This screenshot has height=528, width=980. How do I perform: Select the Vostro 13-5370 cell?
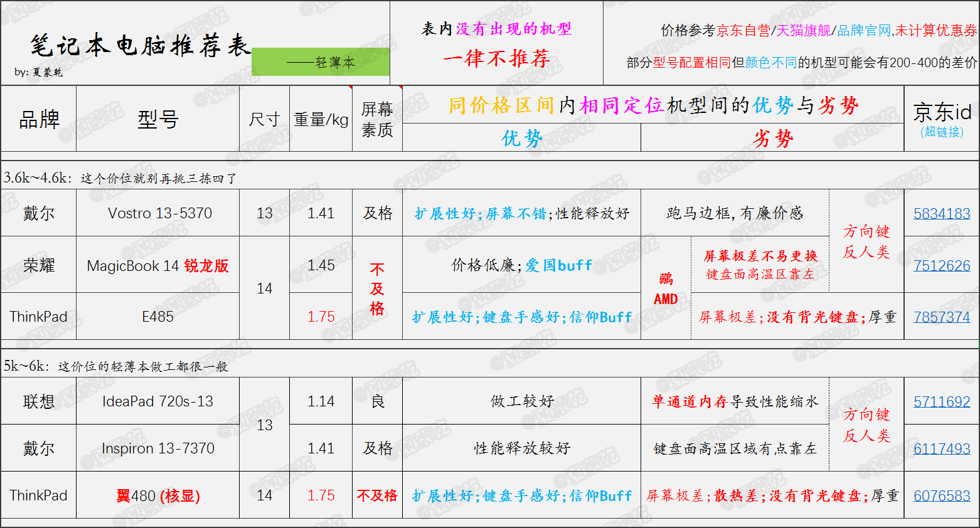click(x=158, y=213)
